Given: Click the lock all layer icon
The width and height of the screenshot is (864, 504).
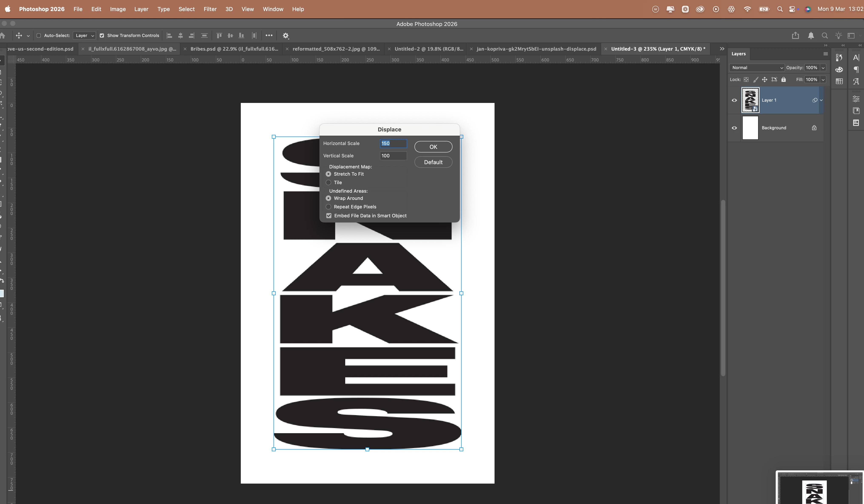Looking at the screenshot, I should 783,80.
